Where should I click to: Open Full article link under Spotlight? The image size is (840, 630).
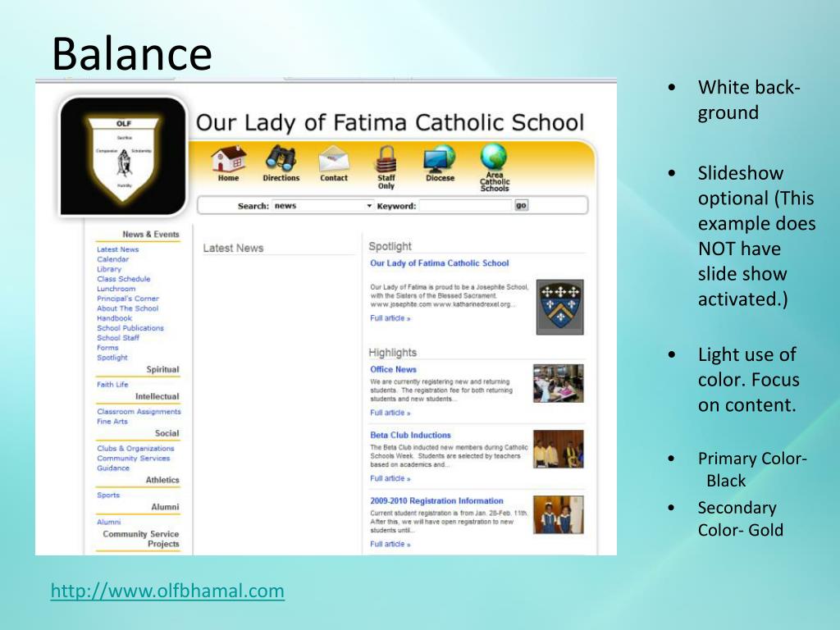[x=390, y=318]
